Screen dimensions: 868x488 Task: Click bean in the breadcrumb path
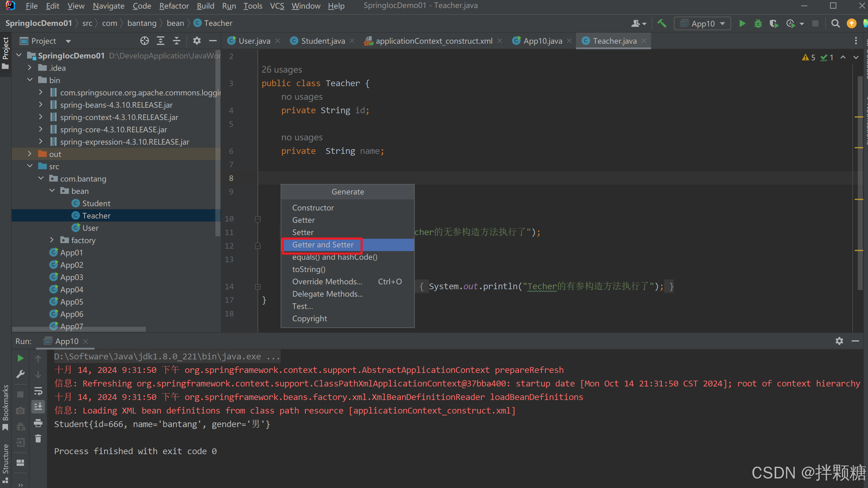coord(175,23)
